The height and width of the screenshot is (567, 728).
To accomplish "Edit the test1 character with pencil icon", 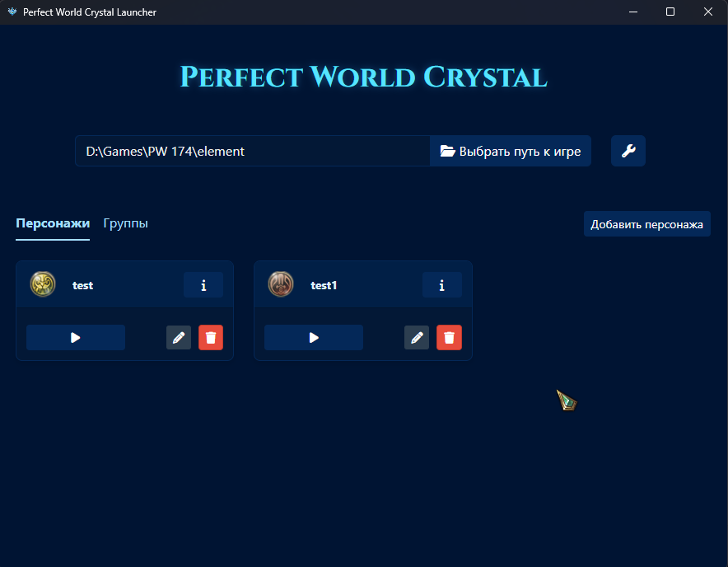I will coord(417,337).
